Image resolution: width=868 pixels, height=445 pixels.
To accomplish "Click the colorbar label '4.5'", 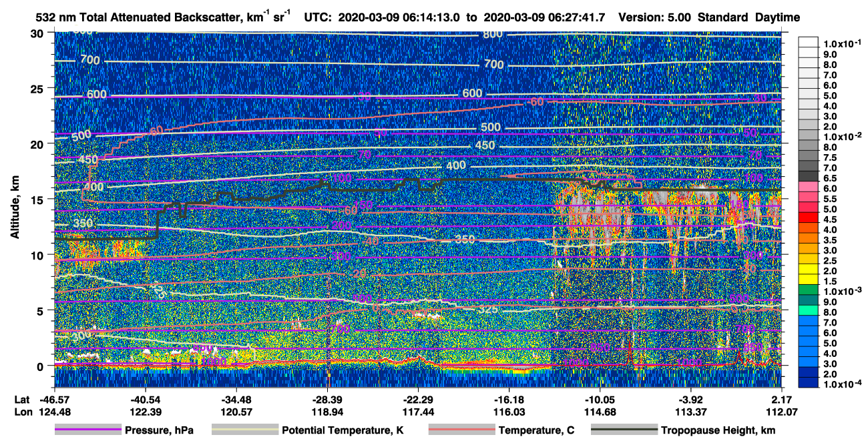I will pos(832,219).
